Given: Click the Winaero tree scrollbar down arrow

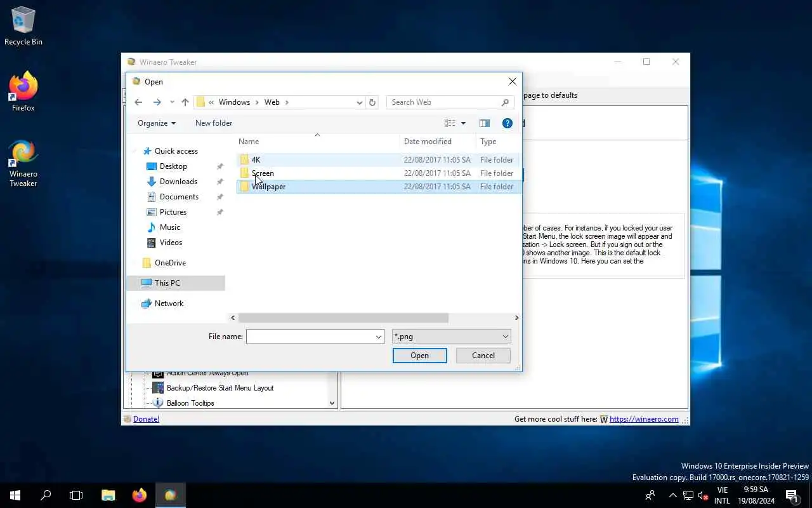Looking at the screenshot, I should coord(332,403).
